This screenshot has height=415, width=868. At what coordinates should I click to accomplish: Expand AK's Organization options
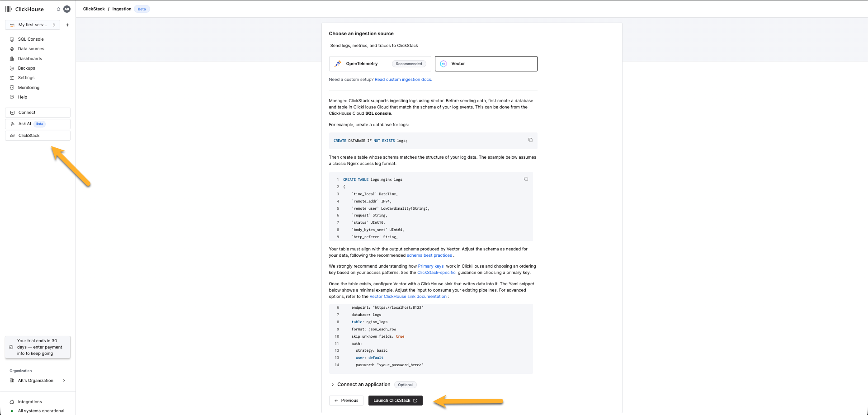pyautogui.click(x=63, y=380)
